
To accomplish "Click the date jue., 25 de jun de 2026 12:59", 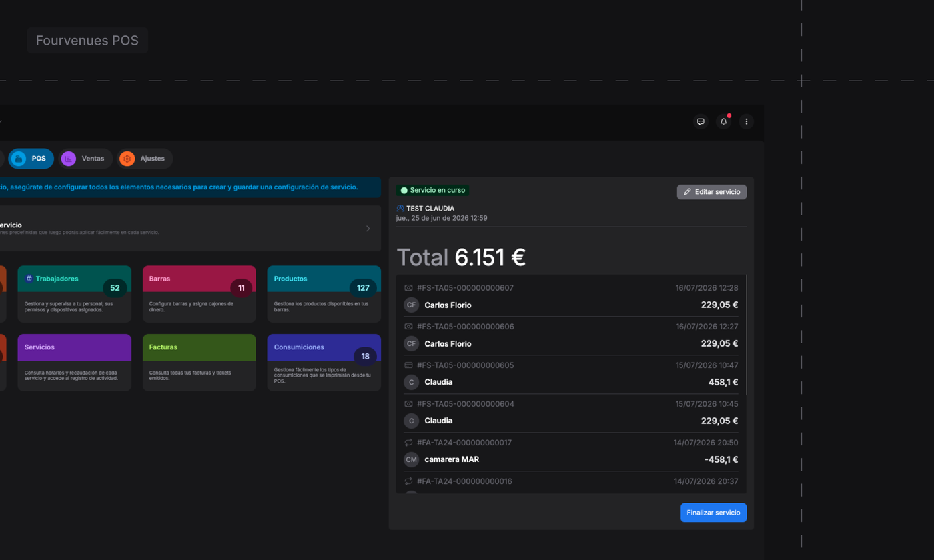I will point(442,218).
